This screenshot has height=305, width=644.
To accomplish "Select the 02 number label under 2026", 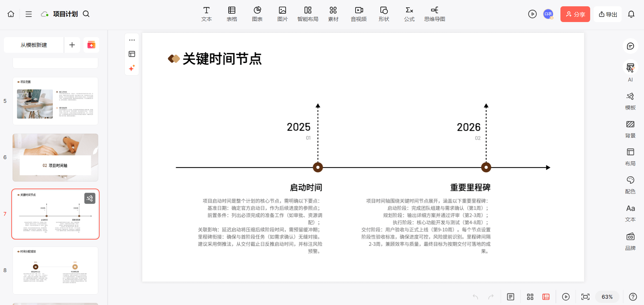I will click(x=478, y=138).
